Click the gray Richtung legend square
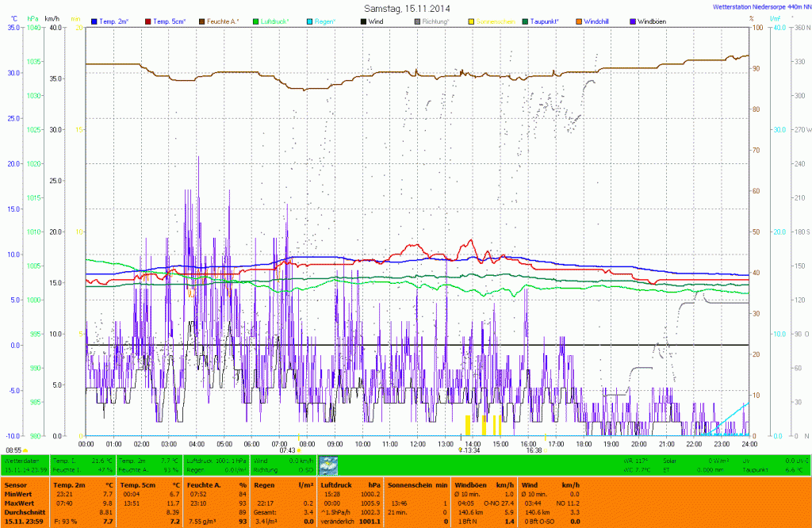 pyautogui.click(x=417, y=20)
